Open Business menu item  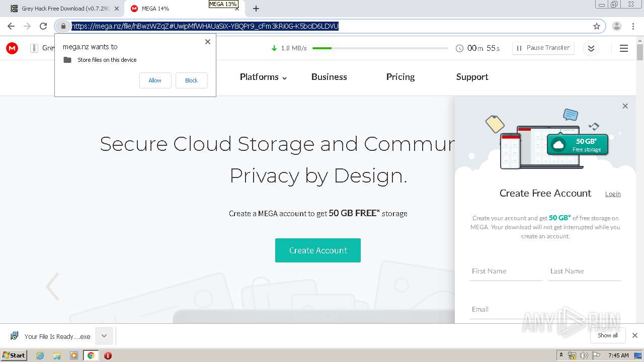tap(329, 77)
